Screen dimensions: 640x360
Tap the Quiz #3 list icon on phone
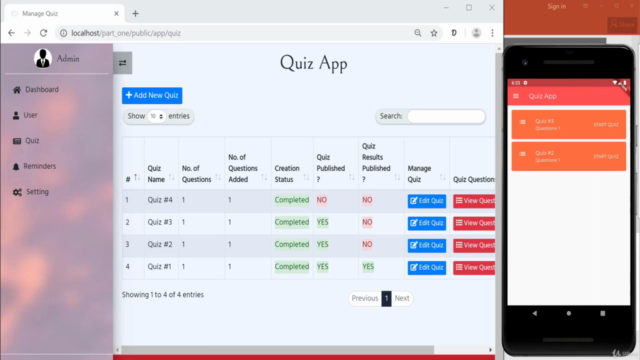522,122
